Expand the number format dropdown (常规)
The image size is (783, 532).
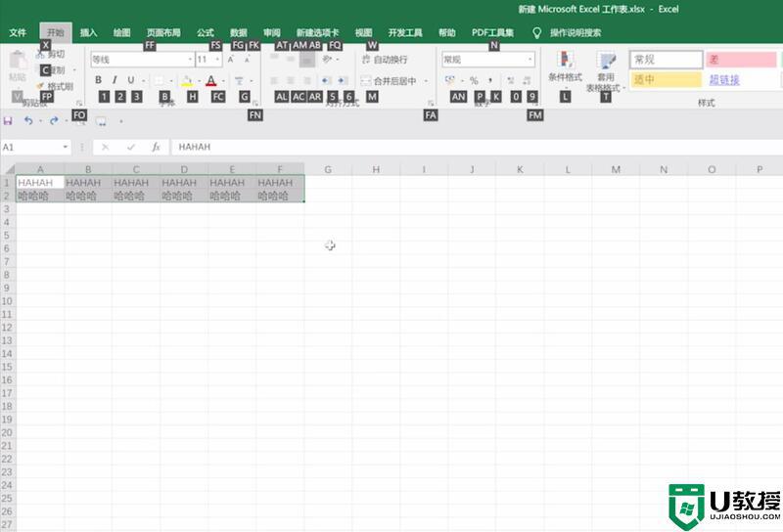pyautogui.click(x=530, y=60)
